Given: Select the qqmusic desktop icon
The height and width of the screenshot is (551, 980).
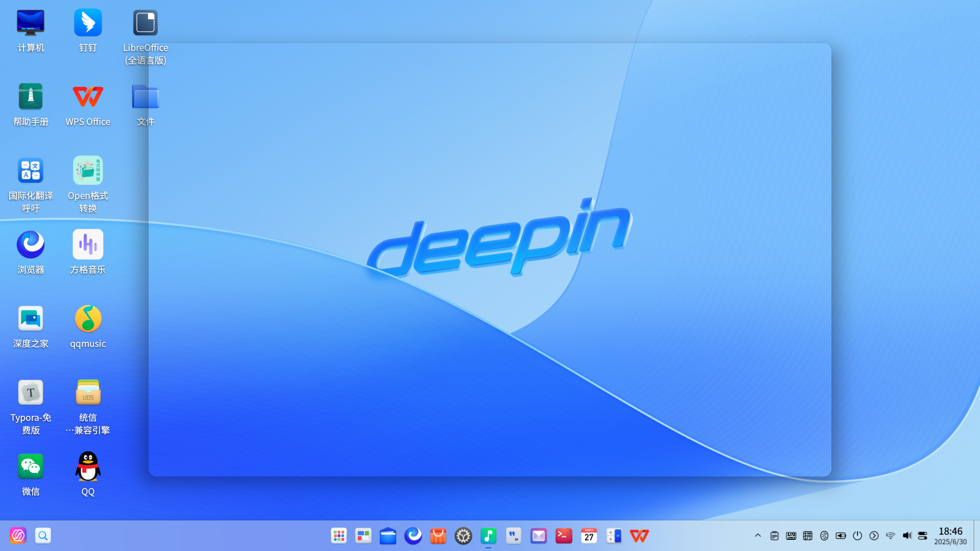Looking at the screenshot, I should tap(88, 318).
